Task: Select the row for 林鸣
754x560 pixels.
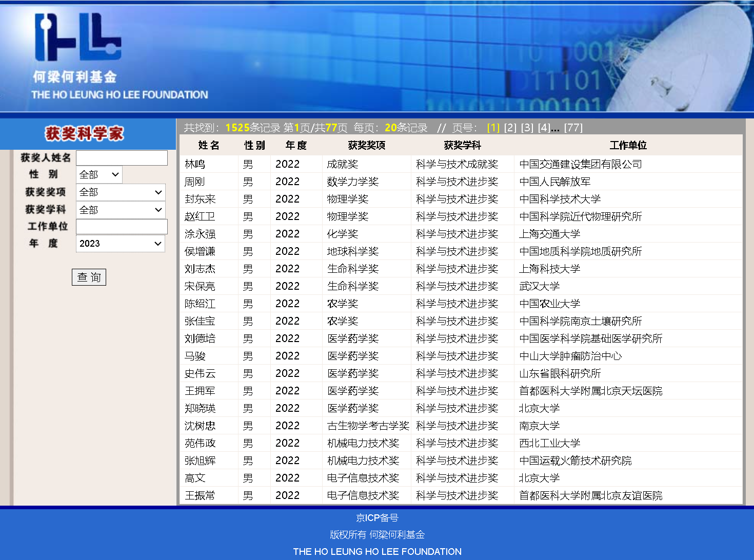Action: click(x=195, y=164)
